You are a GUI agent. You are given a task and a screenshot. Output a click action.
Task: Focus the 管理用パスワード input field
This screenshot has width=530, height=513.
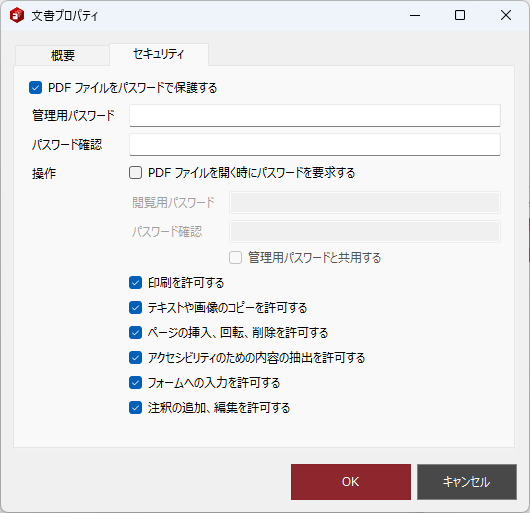tap(315, 116)
